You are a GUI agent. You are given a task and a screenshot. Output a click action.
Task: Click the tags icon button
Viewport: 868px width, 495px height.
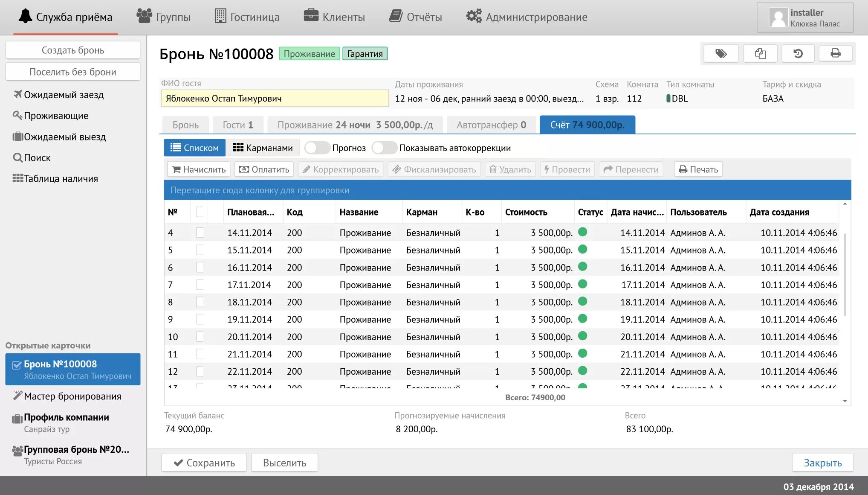tap(721, 54)
